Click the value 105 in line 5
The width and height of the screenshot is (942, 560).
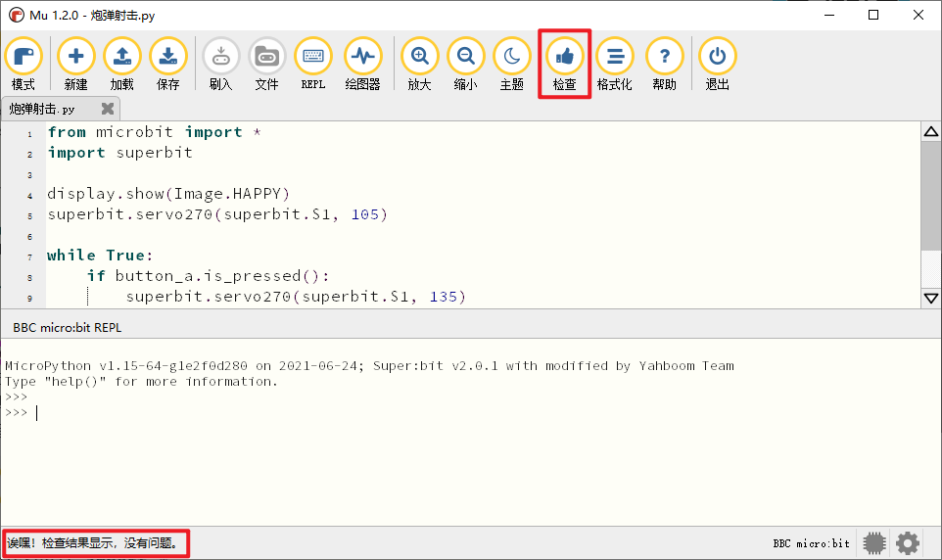(364, 214)
